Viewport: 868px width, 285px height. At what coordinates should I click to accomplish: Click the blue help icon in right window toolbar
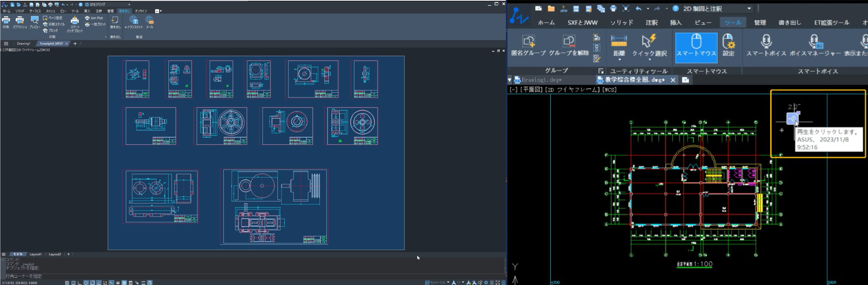point(675,8)
